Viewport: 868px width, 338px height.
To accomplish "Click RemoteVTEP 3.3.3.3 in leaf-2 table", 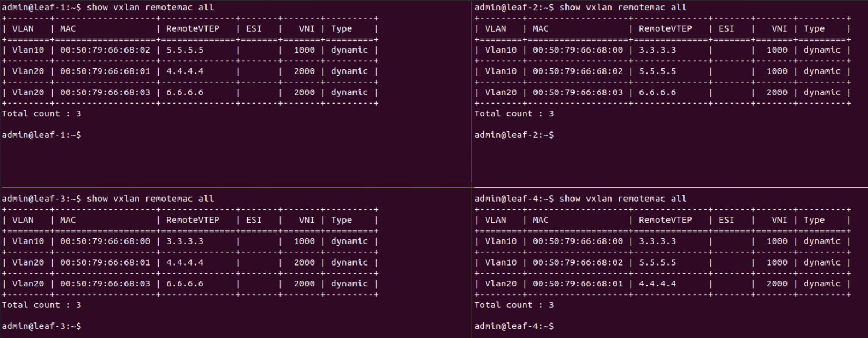I will click(657, 50).
